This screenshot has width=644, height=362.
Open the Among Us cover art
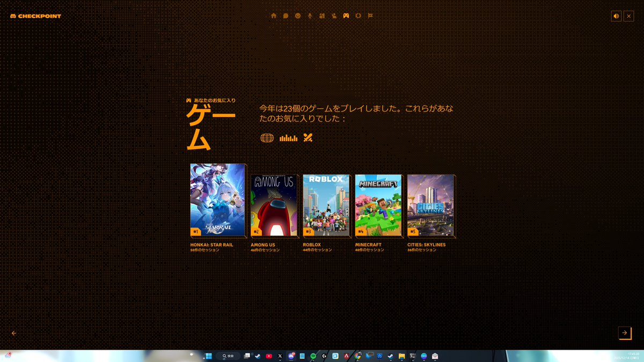tap(274, 205)
